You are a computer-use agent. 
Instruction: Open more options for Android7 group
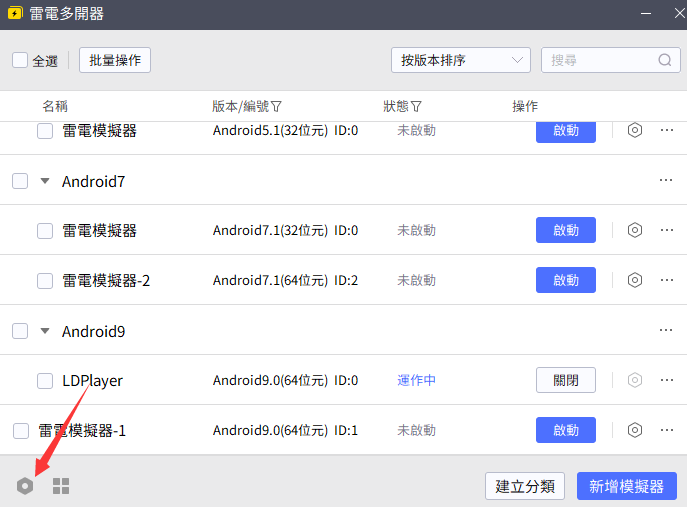click(666, 180)
